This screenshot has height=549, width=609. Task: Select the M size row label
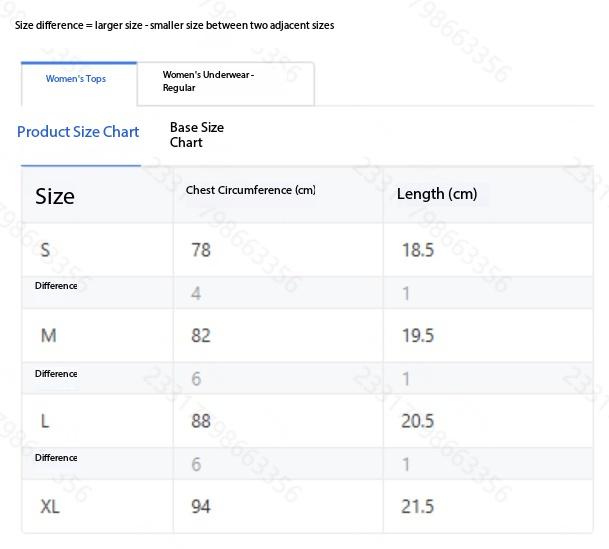(x=48, y=336)
